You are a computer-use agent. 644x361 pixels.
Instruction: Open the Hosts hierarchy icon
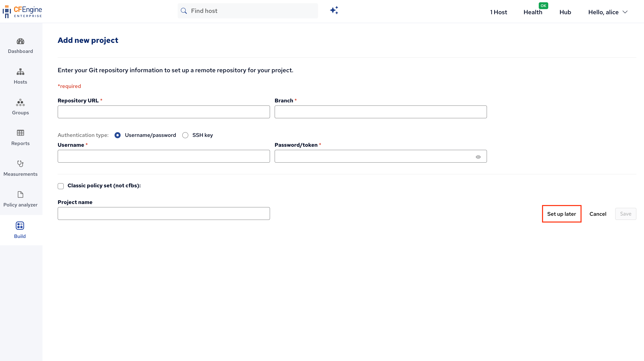pyautogui.click(x=20, y=72)
